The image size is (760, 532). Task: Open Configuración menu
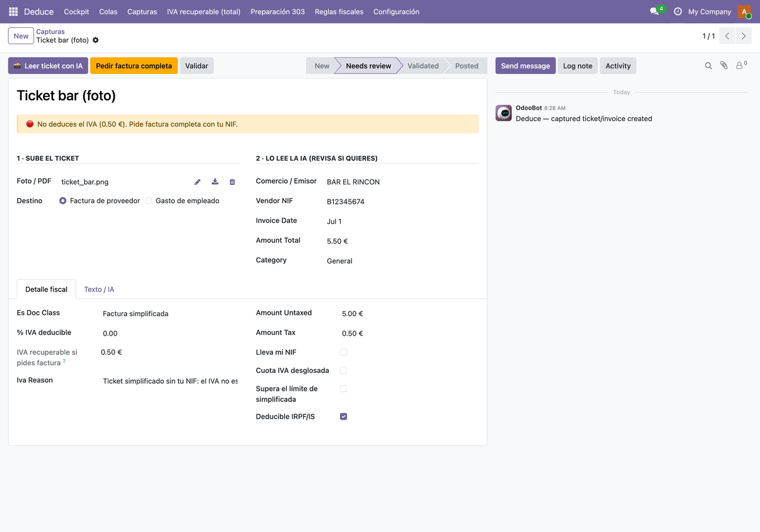pyautogui.click(x=396, y=11)
